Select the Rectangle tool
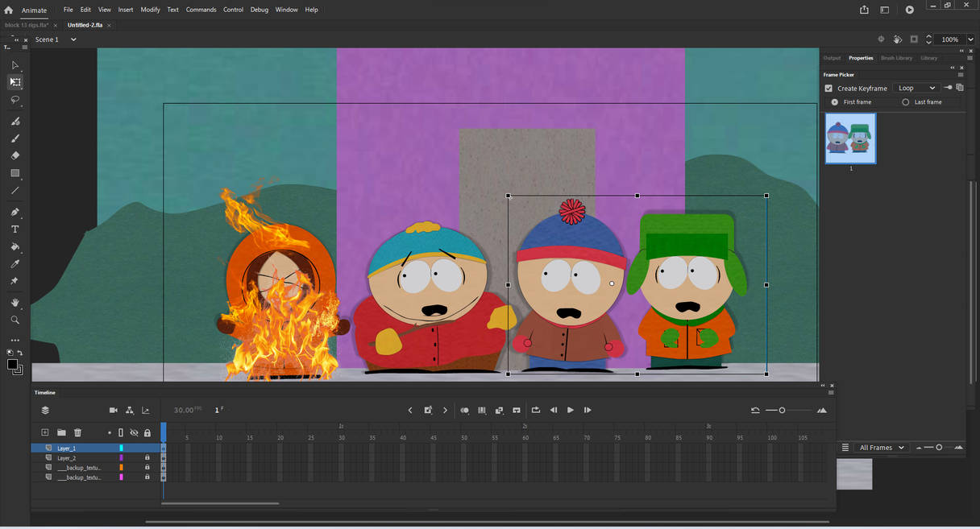980x529 pixels. point(15,173)
